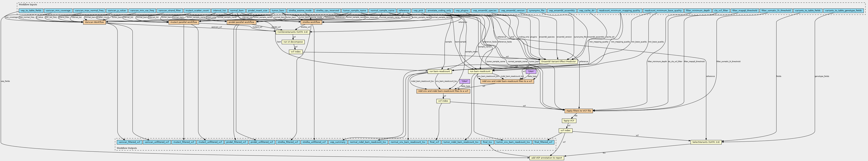Click the CombineVariants (GATK 3.6) step

pyautogui.click(x=293, y=32)
